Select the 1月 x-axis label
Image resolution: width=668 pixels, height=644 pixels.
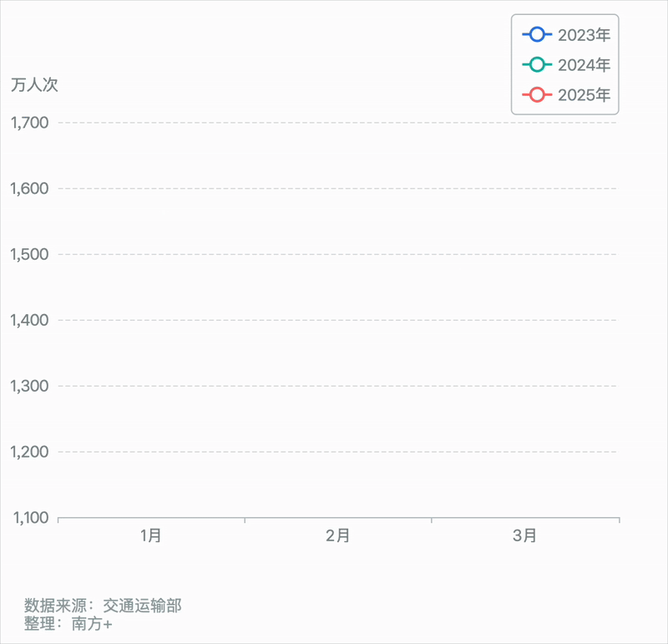pyautogui.click(x=151, y=536)
